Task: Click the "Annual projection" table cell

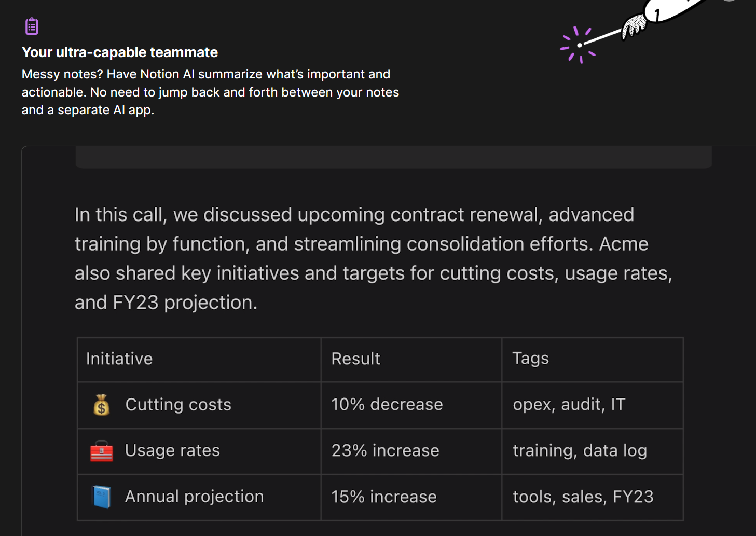Action: (194, 497)
